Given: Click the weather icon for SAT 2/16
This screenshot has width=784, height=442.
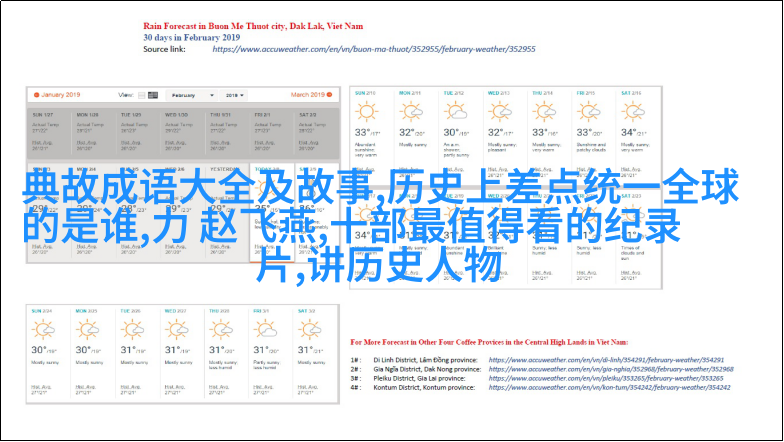Looking at the screenshot, I should [633, 112].
